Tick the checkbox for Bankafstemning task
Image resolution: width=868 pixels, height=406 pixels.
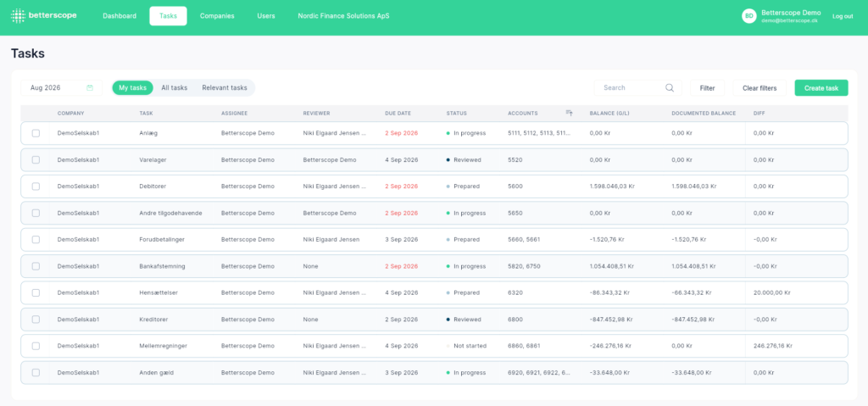click(x=36, y=266)
